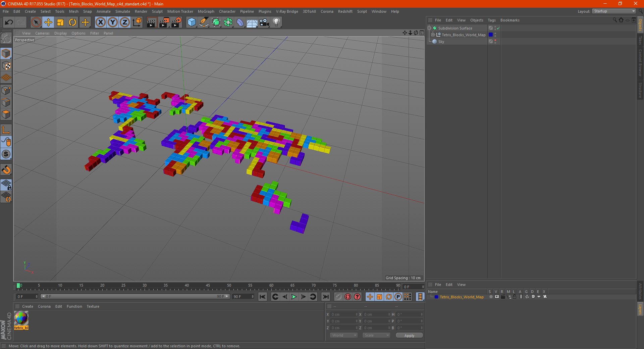Viewport: 644px width, 349px height.
Task: Toggle Y axis lock
Action: [x=113, y=22]
